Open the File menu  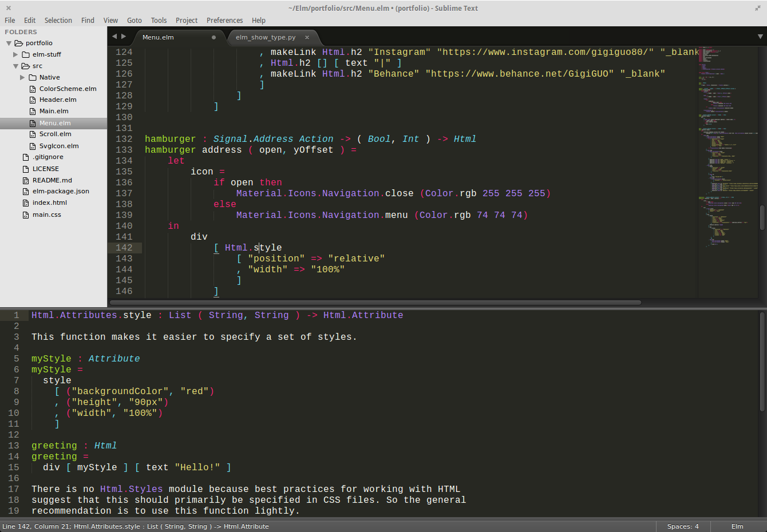click(10, 20)
